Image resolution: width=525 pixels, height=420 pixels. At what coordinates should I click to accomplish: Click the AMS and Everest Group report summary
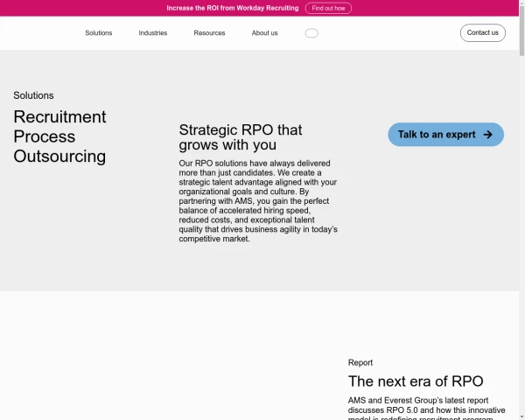[x=427, y=406]
